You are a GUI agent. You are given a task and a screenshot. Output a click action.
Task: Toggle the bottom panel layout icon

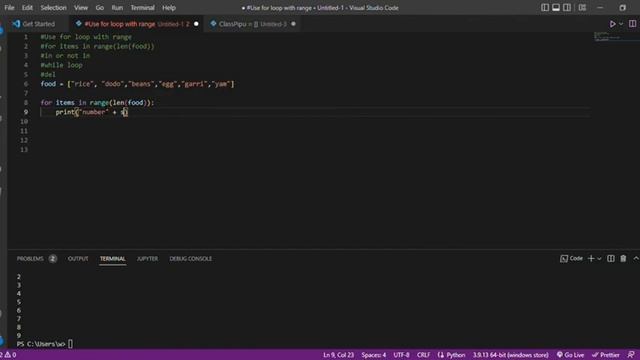coord(556,8)
